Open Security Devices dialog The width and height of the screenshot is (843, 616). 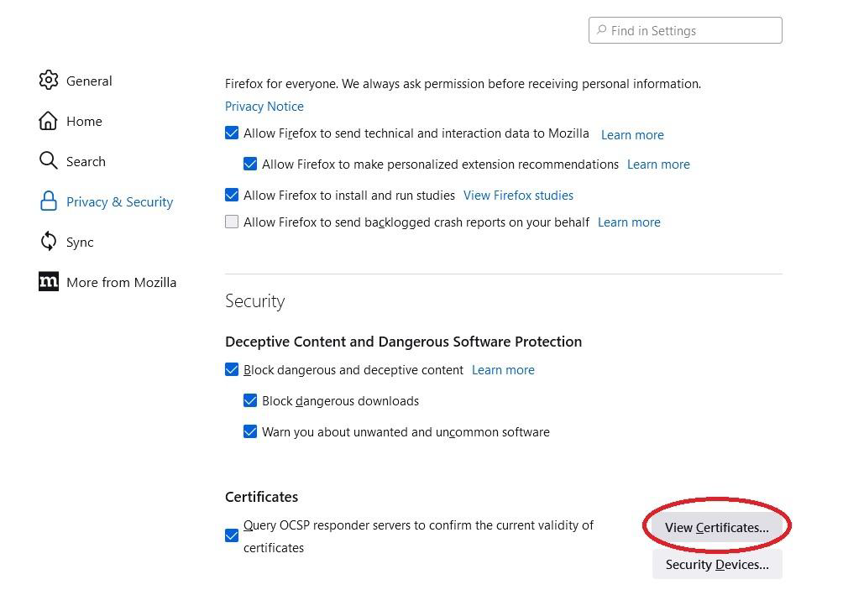(716, 564)
